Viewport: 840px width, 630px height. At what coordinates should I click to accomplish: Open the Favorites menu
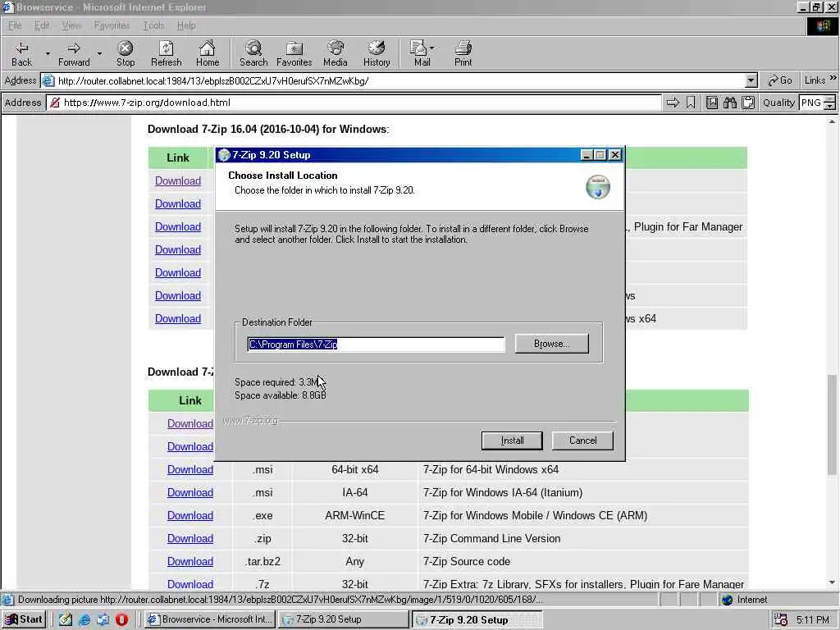pyautogui.click(x=112, y=25)
